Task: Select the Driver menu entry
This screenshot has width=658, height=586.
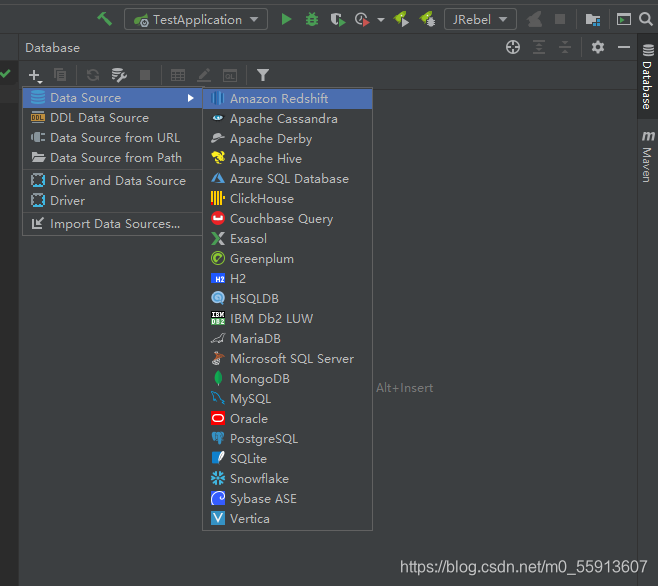Action: click(x=112, y=201)
